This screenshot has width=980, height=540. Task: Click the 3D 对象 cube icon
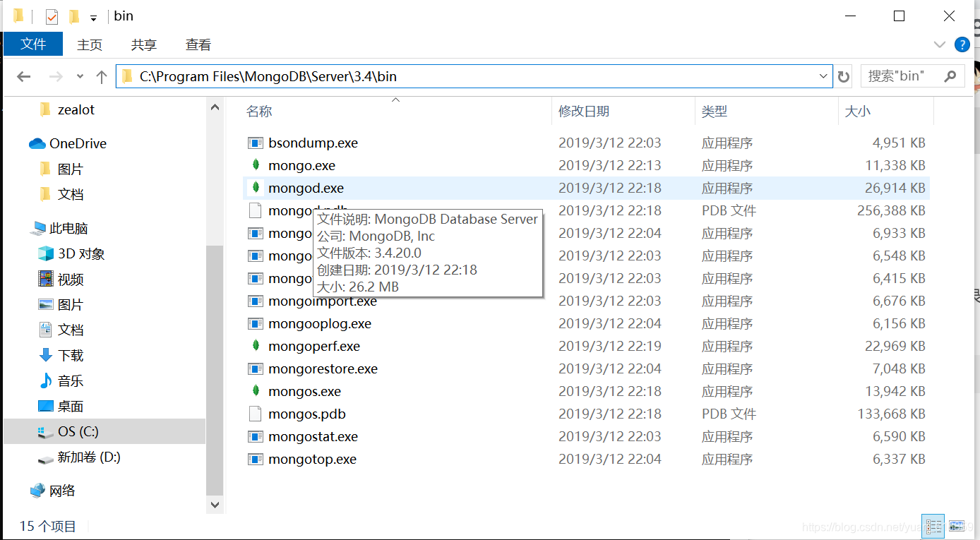(x=46, y=253)
